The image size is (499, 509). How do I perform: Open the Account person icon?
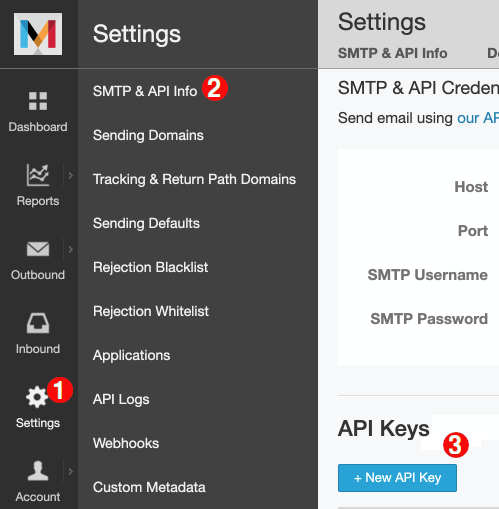click(38, 471)
